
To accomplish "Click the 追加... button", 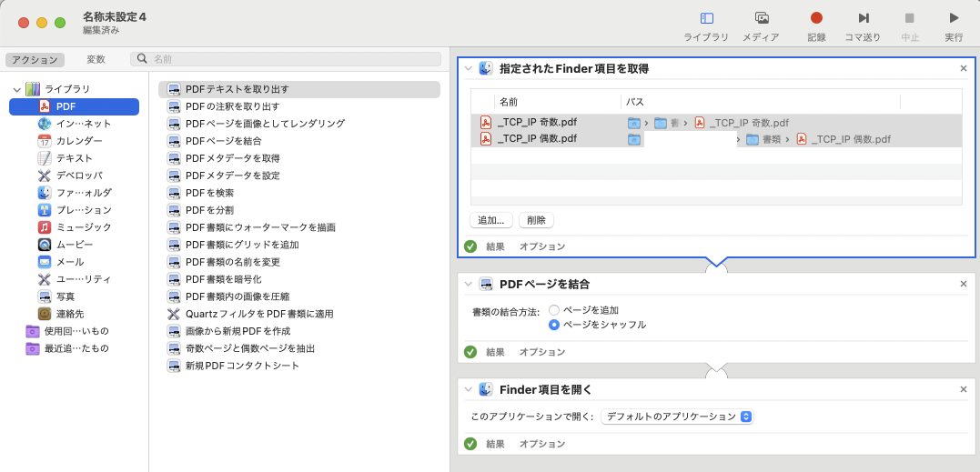I will click(490, 220).
